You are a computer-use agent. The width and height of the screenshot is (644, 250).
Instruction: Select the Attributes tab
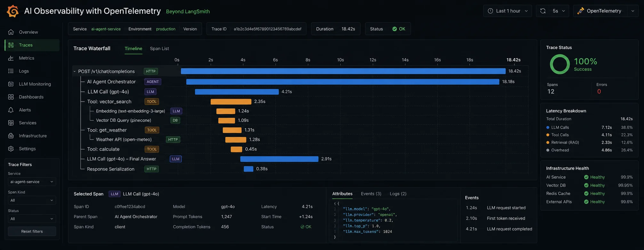click(342, 194)
